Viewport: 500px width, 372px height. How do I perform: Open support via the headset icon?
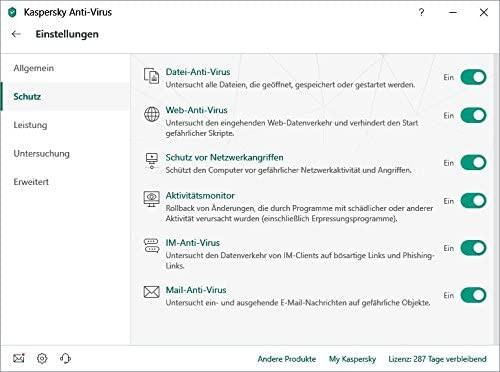65,358
